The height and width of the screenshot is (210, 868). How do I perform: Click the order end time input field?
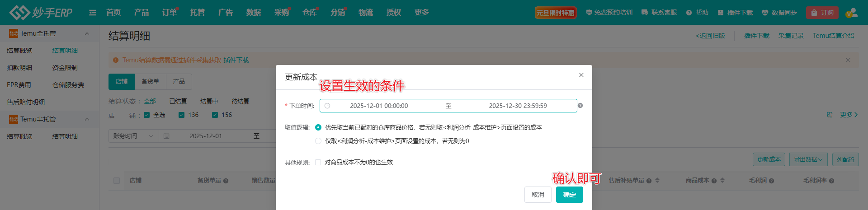pos(518,106)
